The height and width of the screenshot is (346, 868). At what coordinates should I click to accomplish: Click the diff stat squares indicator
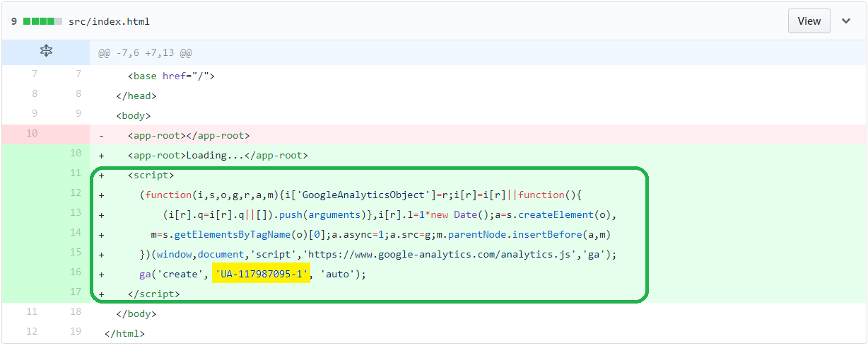click(42, 21)
